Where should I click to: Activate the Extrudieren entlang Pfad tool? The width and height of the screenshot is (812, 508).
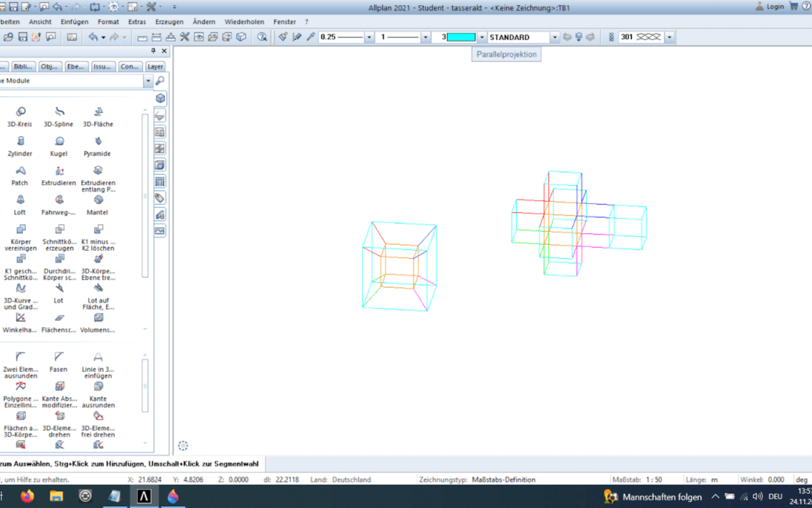click(x=98, y=178)
